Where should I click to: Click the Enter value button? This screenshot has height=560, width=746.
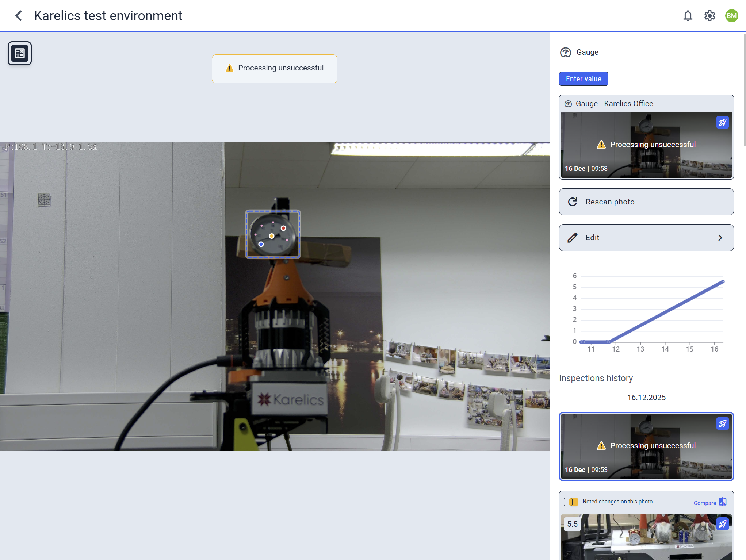pyautogui.click(x=583, y=79)
